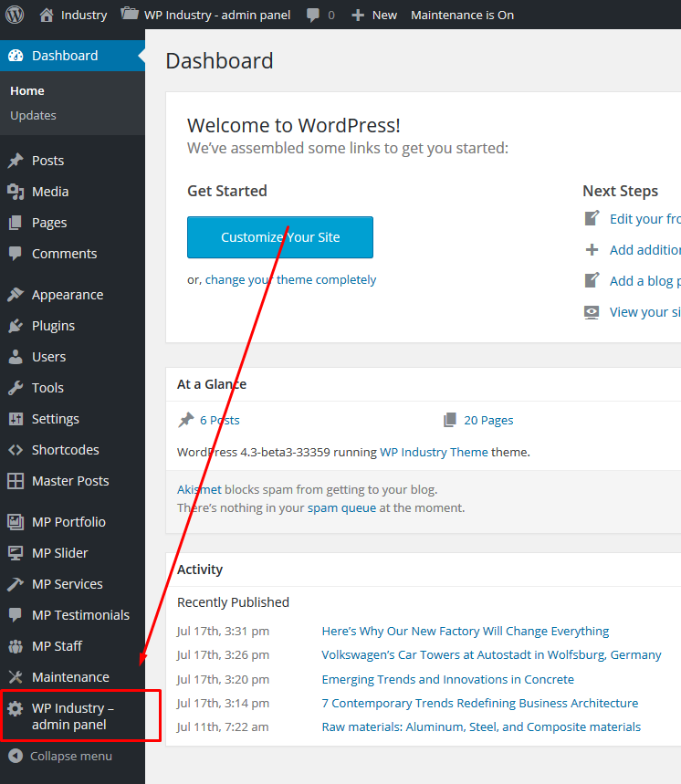The width and height of the screenshot is (681, 784).
Task: Click the Media icon in sidebar
Action: tap(16, 192)
